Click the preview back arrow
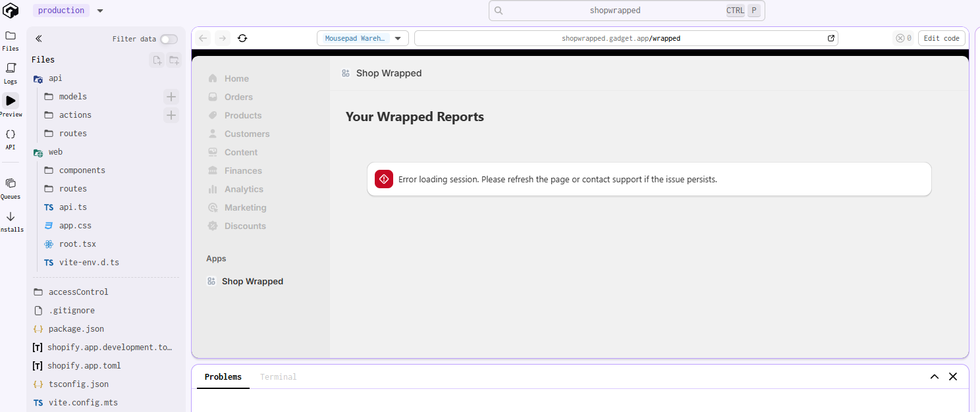 [x=203, y=38]
